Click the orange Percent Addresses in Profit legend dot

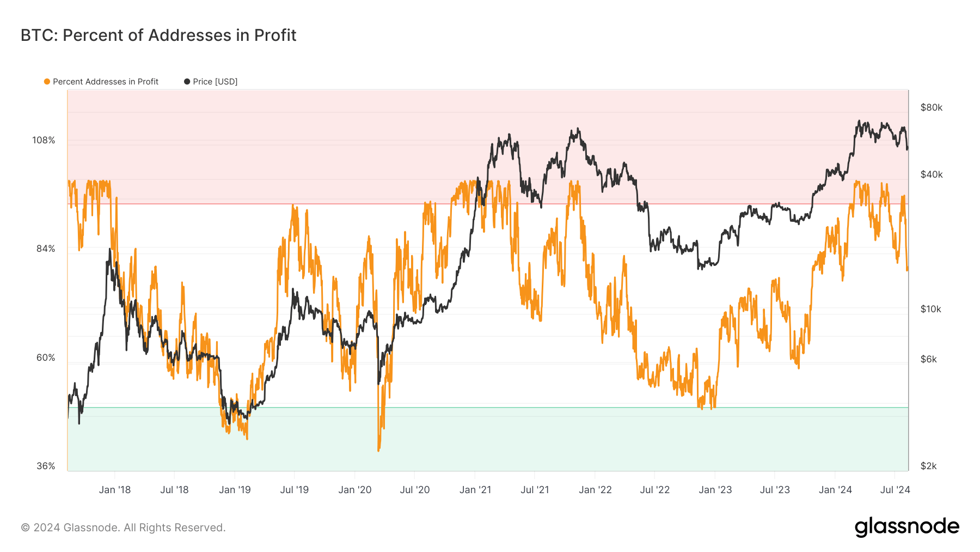pos(47,82)
